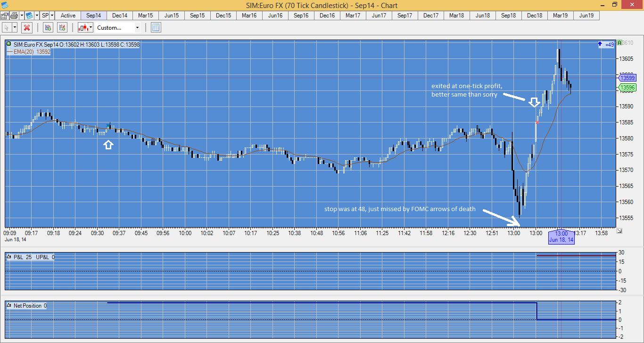This screenshot has height=343, width=644.
Task: Click the blue 13599 price marker
Action: tap(627, 78)
